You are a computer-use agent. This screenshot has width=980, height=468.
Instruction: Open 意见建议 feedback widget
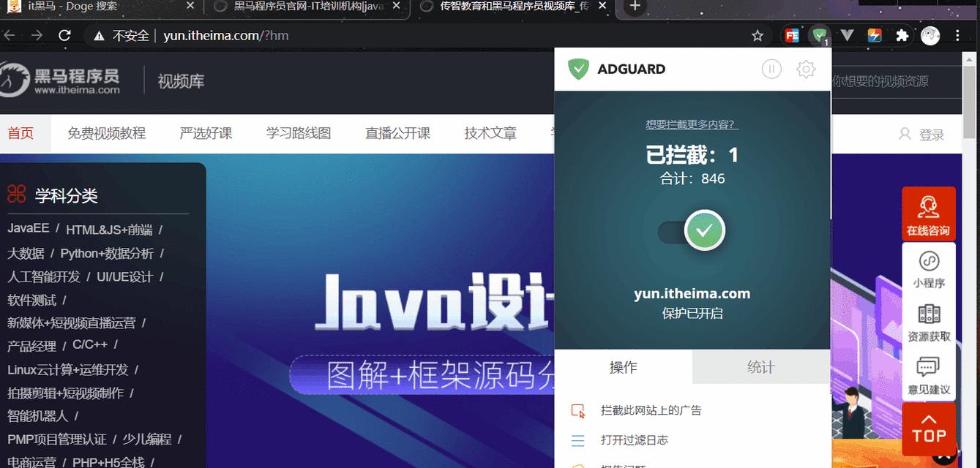(x=929, y=376)
